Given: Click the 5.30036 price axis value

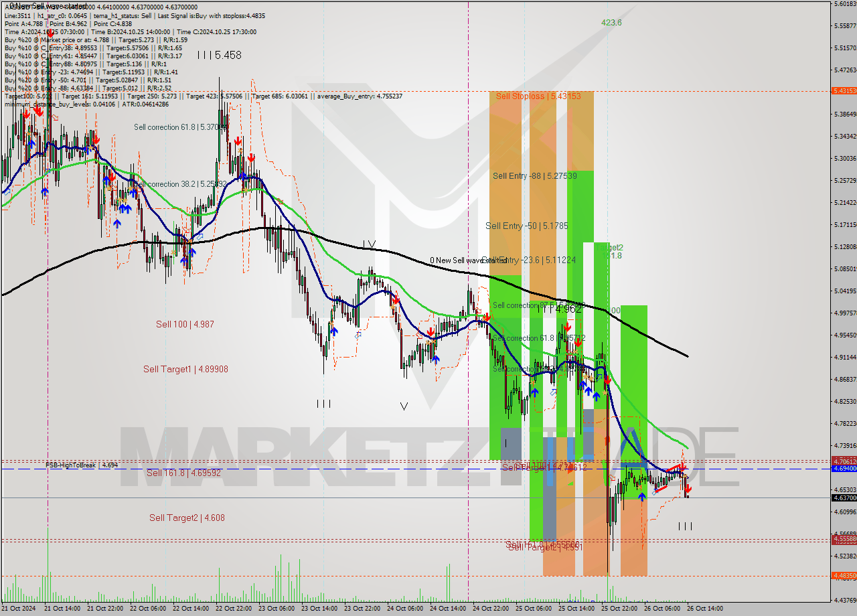Looking at the screenshot, I should pyautogui.click(x=845, y=159).
